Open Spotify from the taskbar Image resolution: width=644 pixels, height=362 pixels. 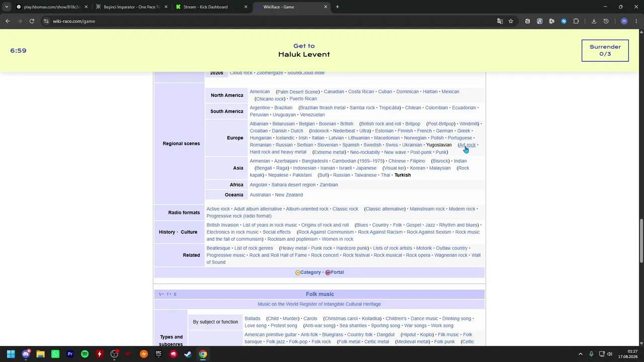85,354
